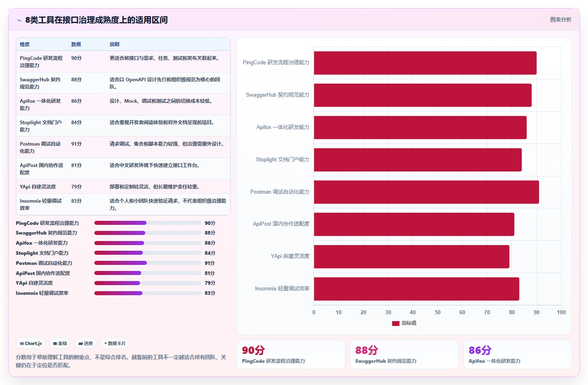Viewport: 588px width, 385px height.
Task: Open the 90分 PingCode summary card
Action: click(291, 354)
